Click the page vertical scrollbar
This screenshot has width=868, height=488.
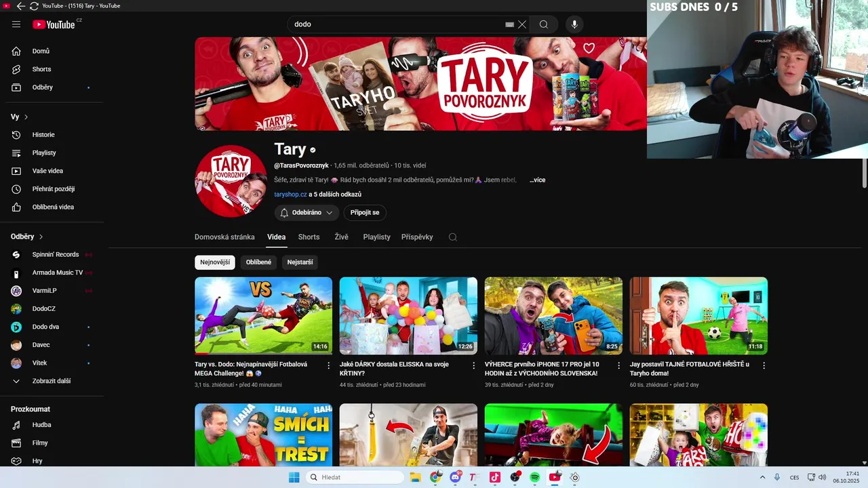tap(864, 174)
